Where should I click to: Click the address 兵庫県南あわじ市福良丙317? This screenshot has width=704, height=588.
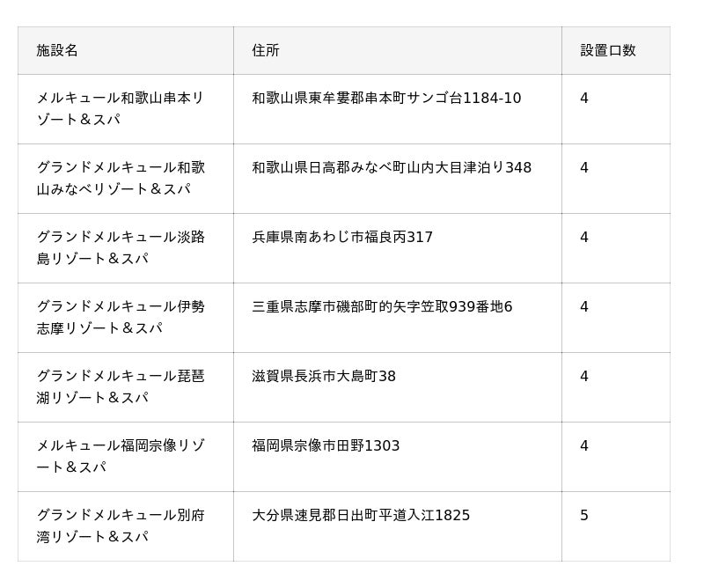342,238
